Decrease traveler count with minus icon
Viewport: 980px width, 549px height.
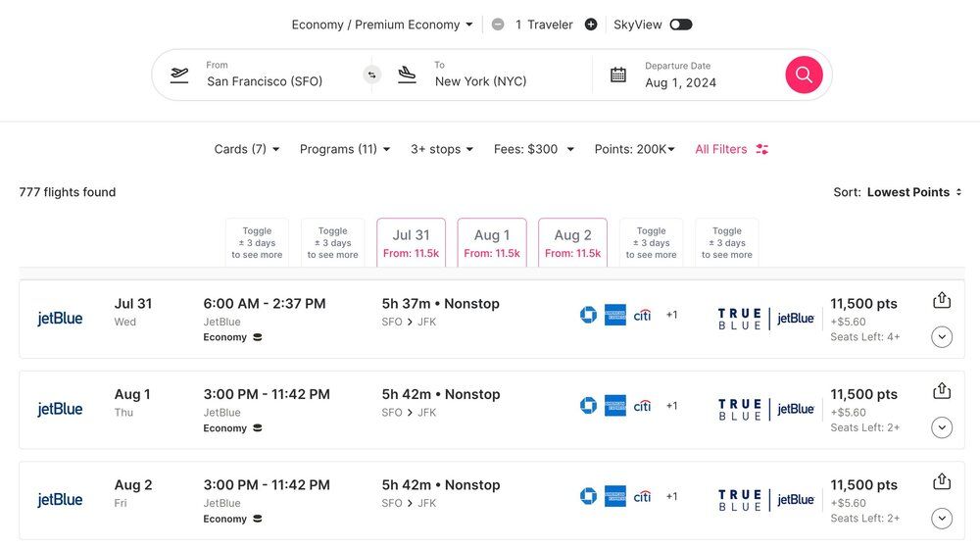click(498, 25)
